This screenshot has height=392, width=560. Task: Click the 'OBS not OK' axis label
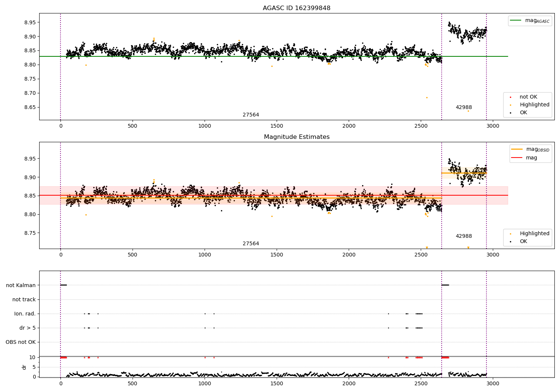point(21,342)
